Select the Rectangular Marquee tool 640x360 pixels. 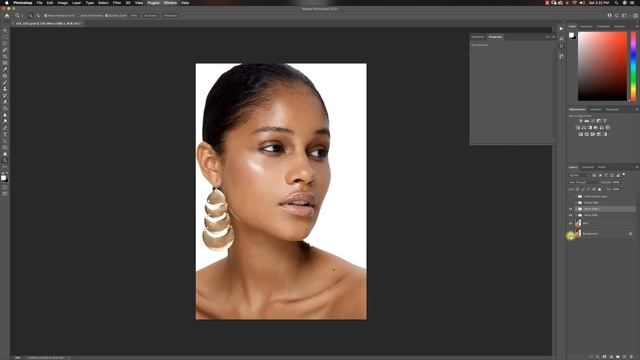coord(5,36)
